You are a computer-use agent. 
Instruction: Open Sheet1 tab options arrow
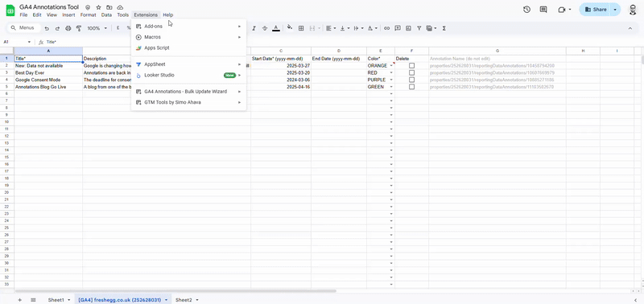tap(68, 300)
